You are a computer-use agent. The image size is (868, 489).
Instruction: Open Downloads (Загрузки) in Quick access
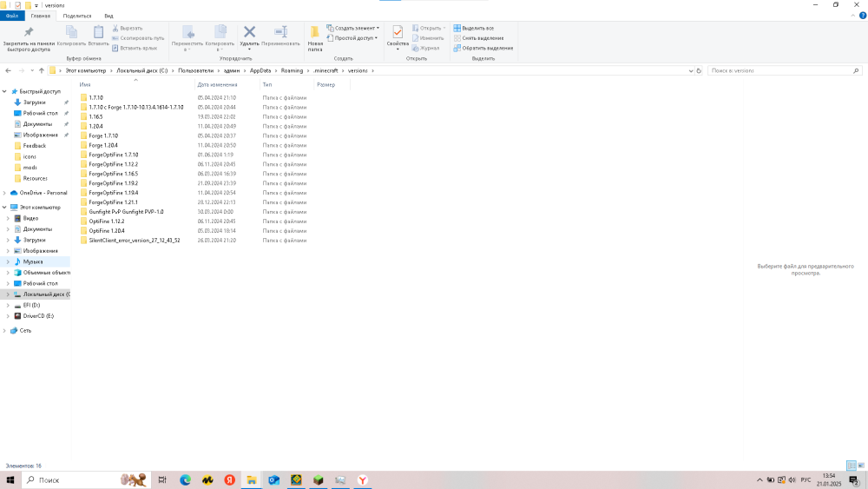(35, 102)
